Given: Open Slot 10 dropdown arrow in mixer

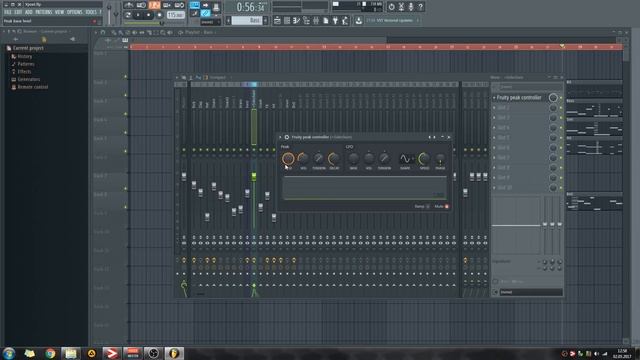Looking at the screenshot, I should point(494,188).
